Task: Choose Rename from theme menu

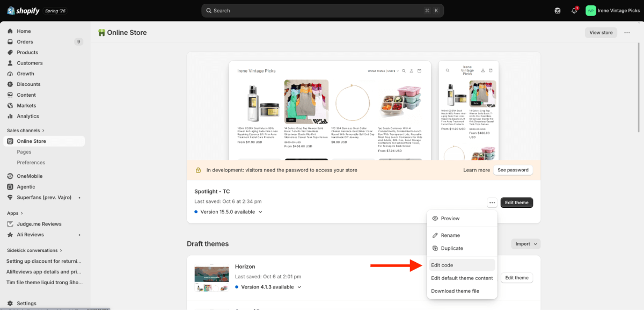Action: [462, 235]
